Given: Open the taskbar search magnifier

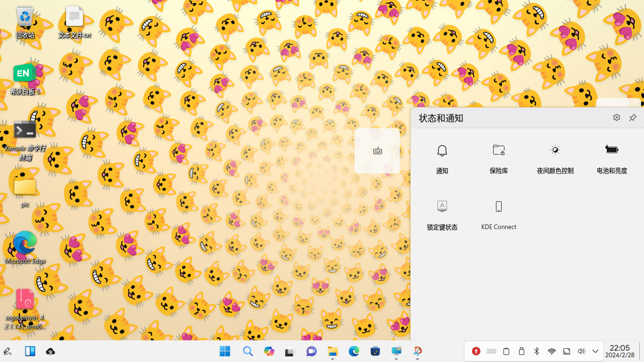Looking at the screenshot, I should coord(248,351).
